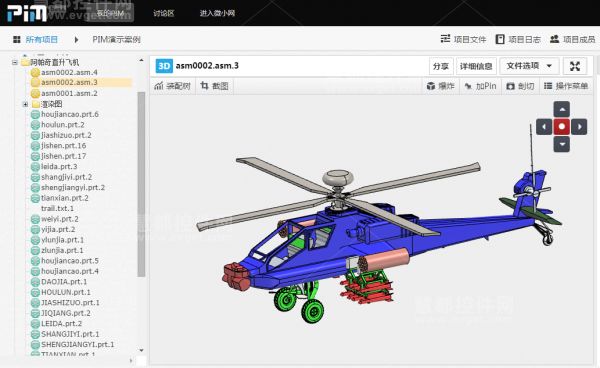Screen dimensions: 600x368
Task: Select leida.prt.3 file
Action: [x=59, y=166]
